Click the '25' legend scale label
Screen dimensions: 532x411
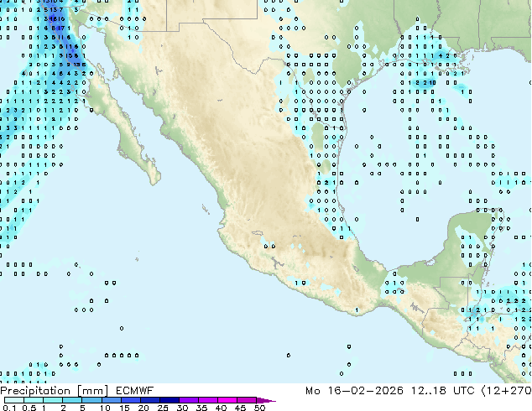(163, 408)
